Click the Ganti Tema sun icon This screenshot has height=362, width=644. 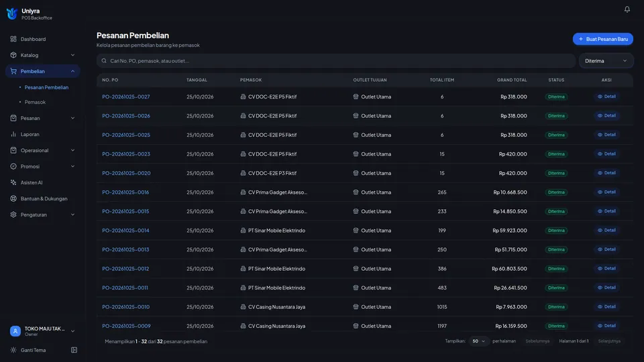click(x=13, y=350)
